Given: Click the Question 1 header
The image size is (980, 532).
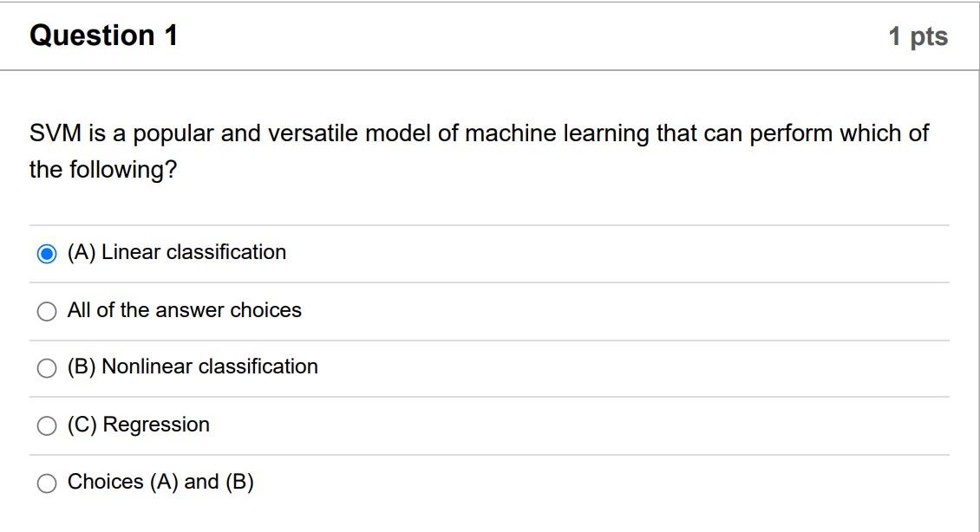Looking at the screenshot, I should [x=103, y=36].
